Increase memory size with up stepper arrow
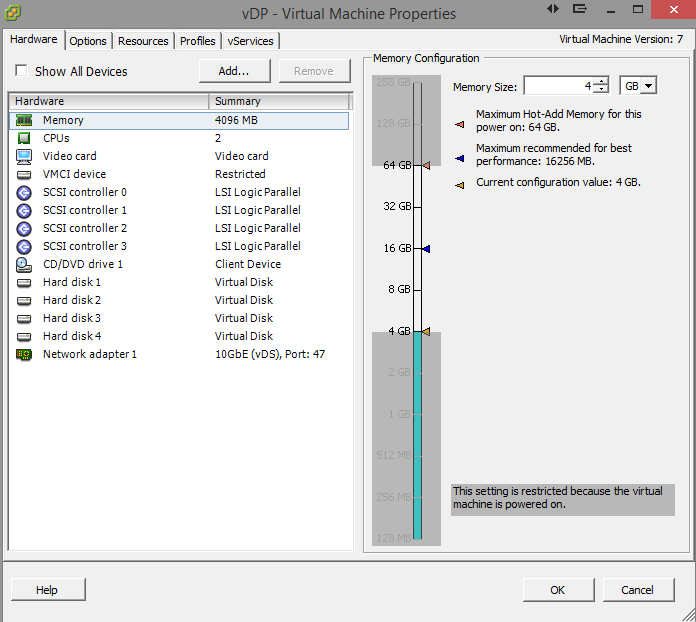Viewport: 696px width, 622px height. 601,83
